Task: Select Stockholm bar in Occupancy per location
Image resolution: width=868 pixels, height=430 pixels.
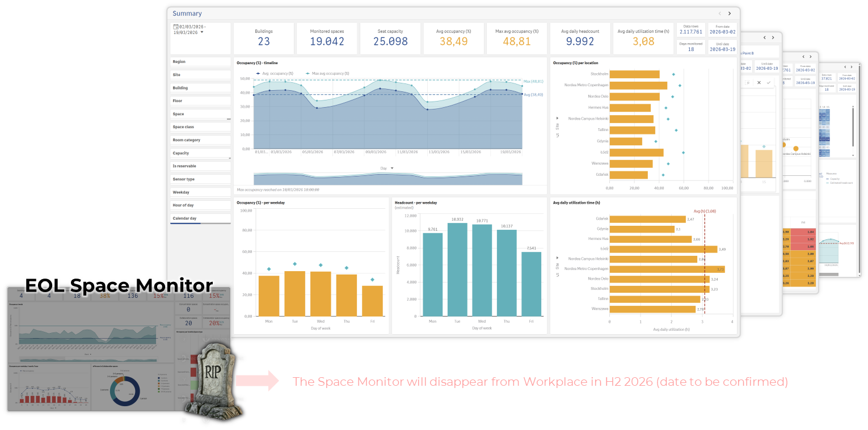Action: [x=635, y=74]
